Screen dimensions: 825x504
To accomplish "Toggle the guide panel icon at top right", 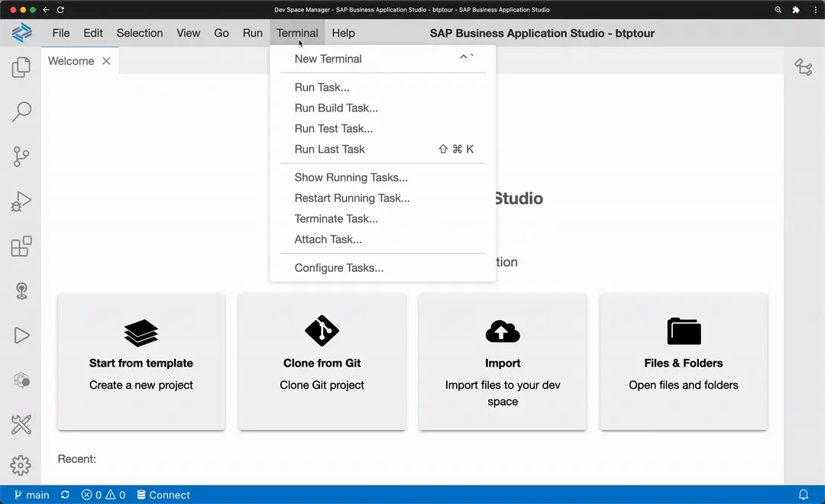I will [x=804, y=67].
